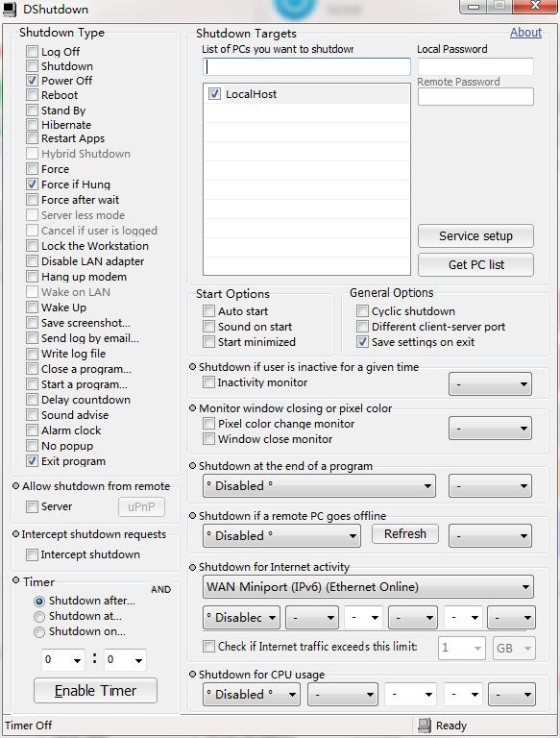Check the Intercept shutdown box
Image resolution: width=560 pixels, height=738 pixels.
32,554
